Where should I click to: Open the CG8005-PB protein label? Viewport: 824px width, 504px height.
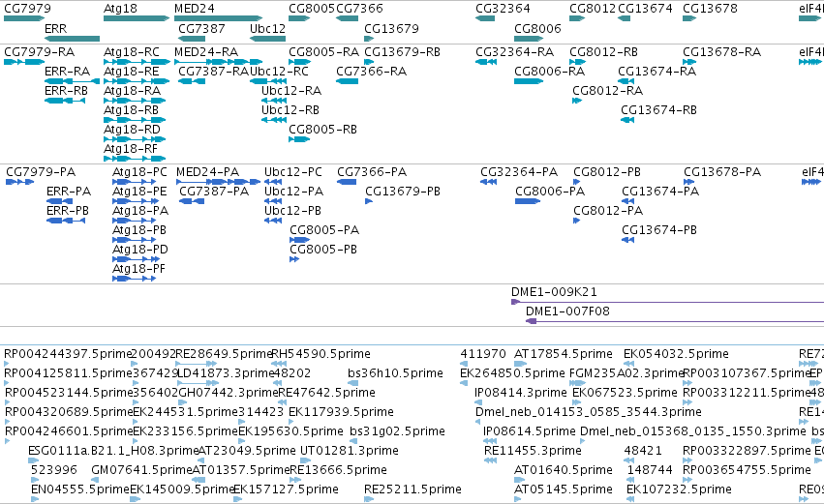[323, 250]
